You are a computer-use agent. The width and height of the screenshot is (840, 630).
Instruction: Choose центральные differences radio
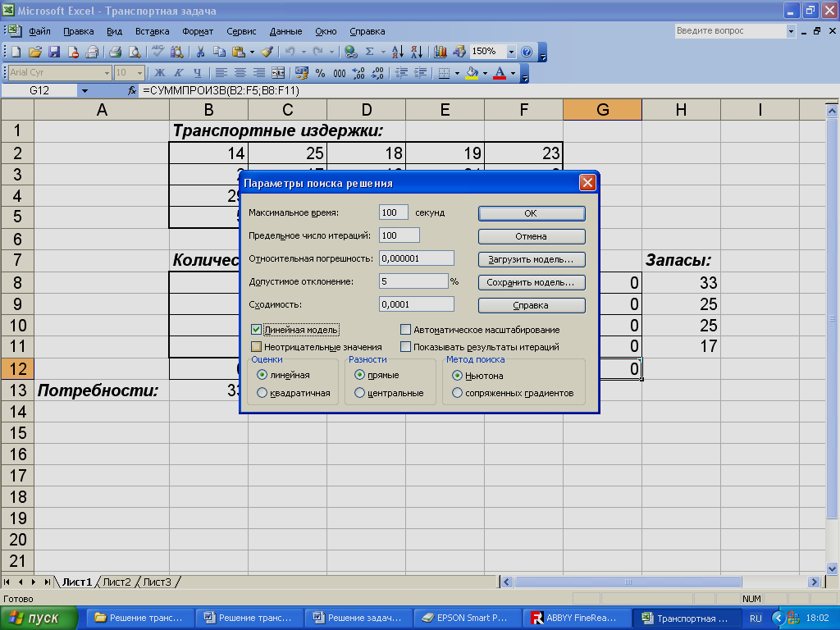[x=359, y=393]
